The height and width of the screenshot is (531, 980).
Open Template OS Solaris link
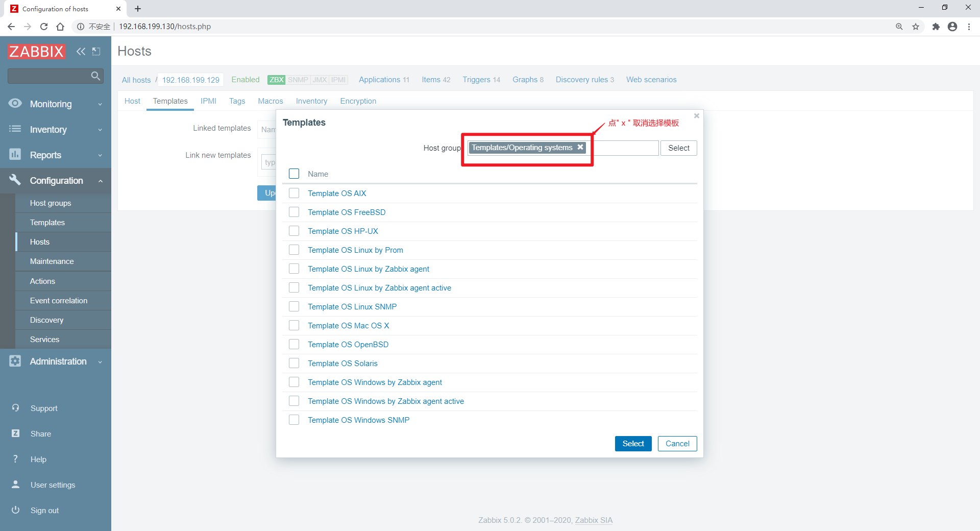342,363
